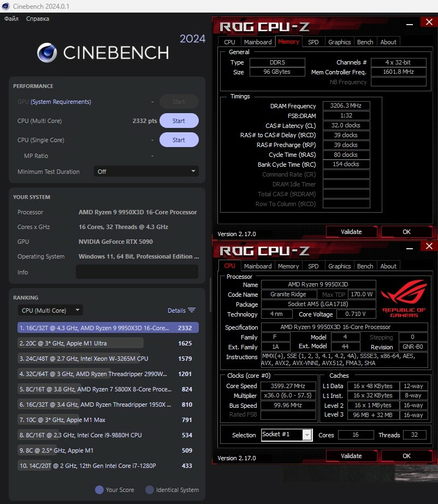Open the Socket #1 selection dropdown

[x=307, y=435]
